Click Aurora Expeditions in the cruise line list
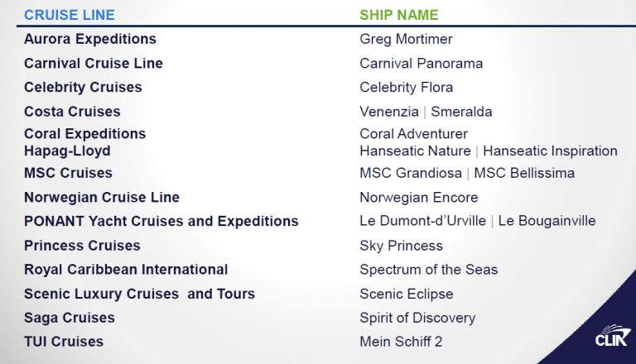 tap(90, 40)
